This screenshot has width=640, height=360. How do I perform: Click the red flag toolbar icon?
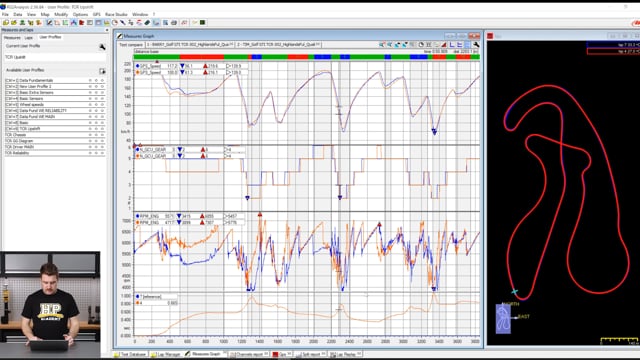click(82, 23)
